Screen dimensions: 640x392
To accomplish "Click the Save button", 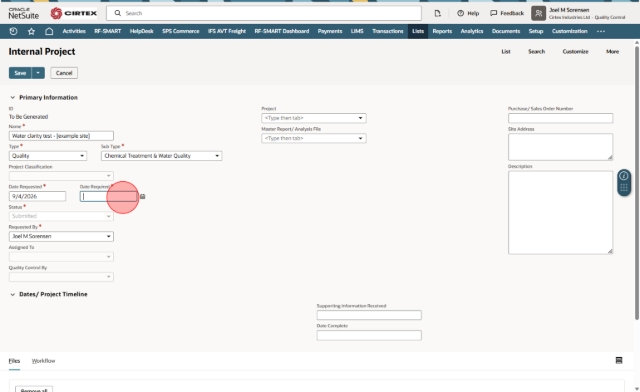I will (20, 73).
